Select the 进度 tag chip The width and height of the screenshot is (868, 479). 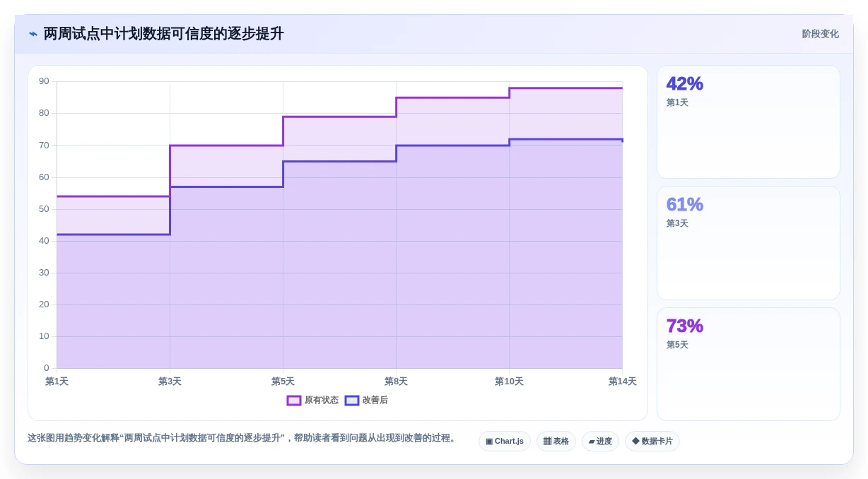[600, 442]
